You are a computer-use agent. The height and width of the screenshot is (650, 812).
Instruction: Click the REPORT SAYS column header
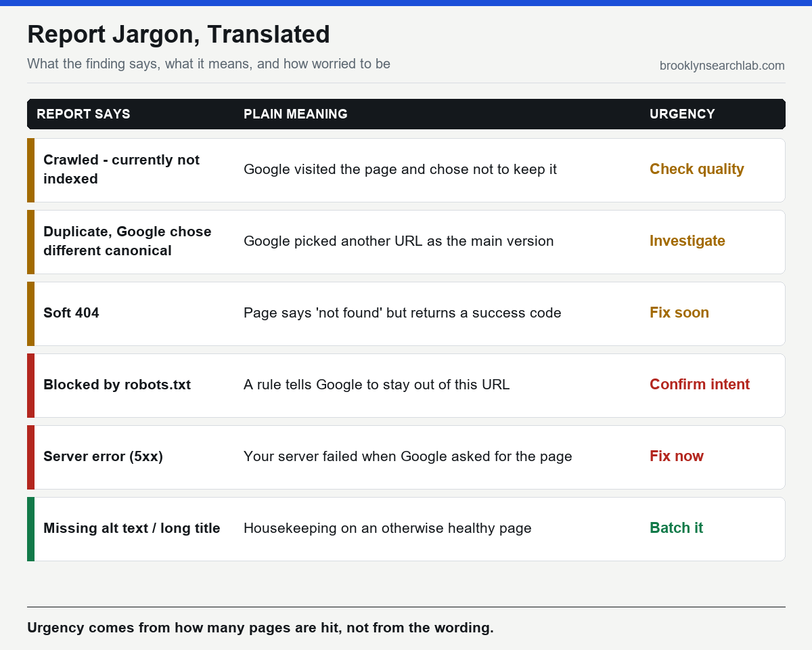83,114
